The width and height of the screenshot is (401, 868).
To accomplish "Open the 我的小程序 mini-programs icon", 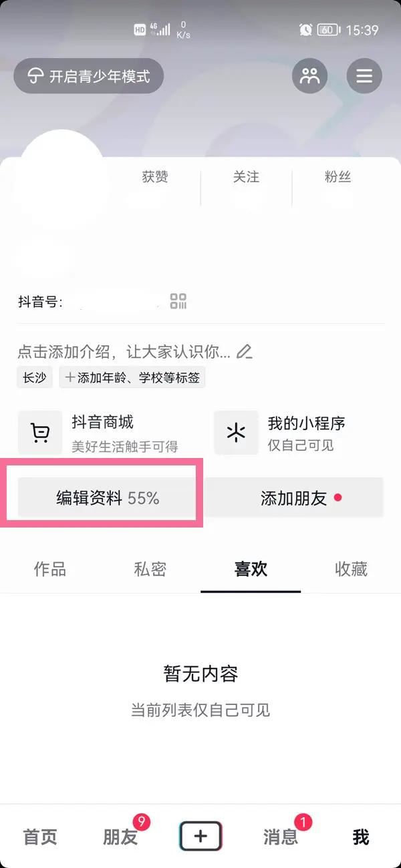I will click(236, 432).
